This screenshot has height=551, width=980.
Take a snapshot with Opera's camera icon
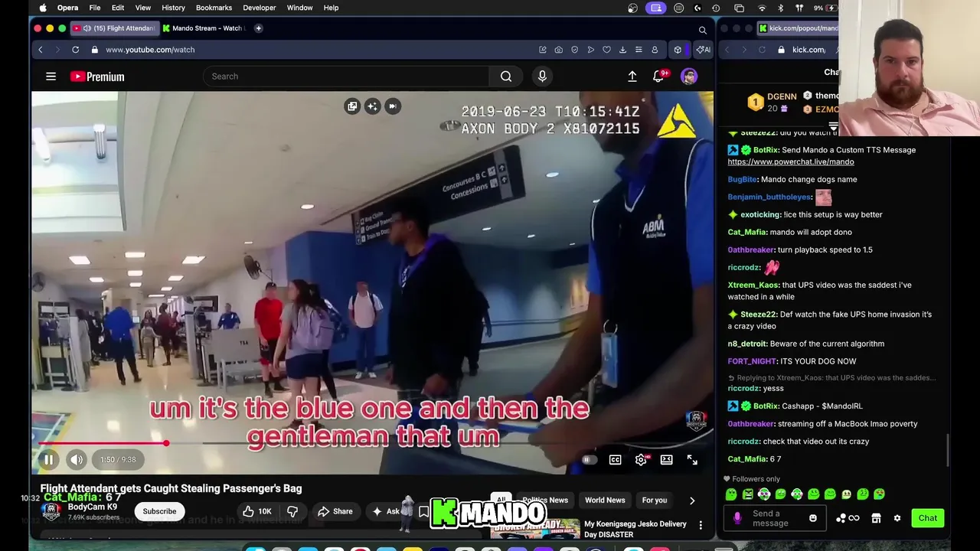click(558, 50)
